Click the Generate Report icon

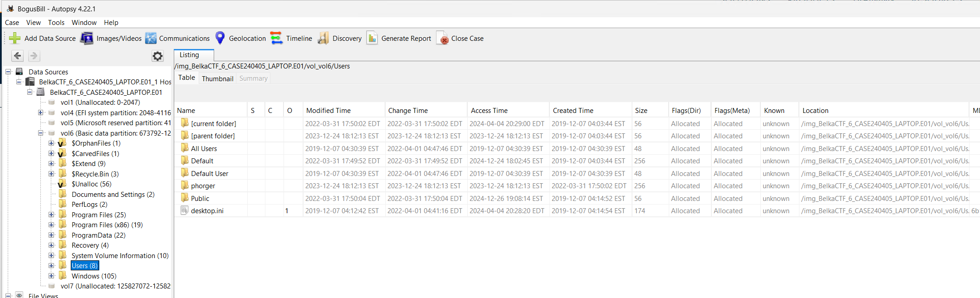[372, 39]
